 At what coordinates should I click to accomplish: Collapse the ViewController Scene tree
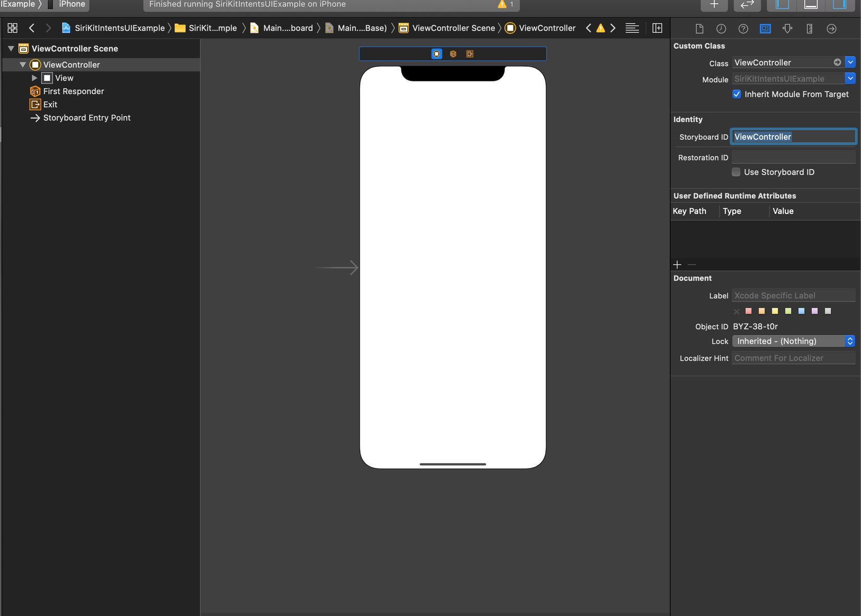click(x=11, y=49)
